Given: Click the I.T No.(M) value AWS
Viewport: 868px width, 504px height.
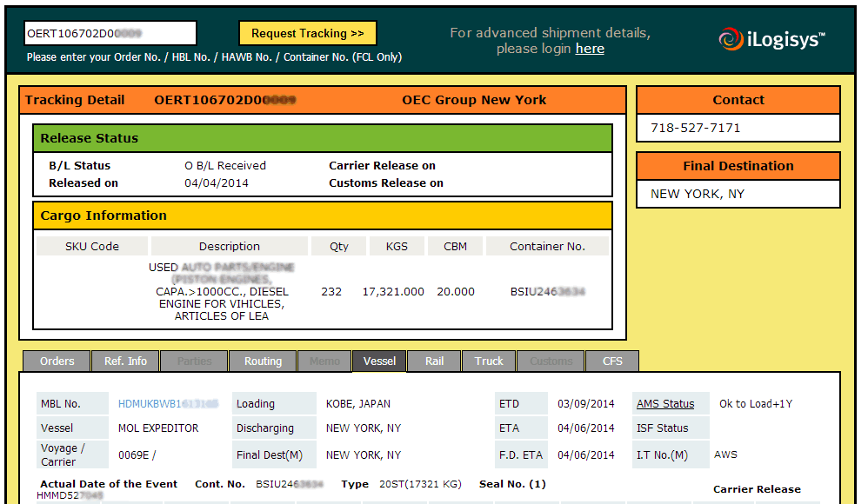Looking at the screenshot, I should click(725, 454).
